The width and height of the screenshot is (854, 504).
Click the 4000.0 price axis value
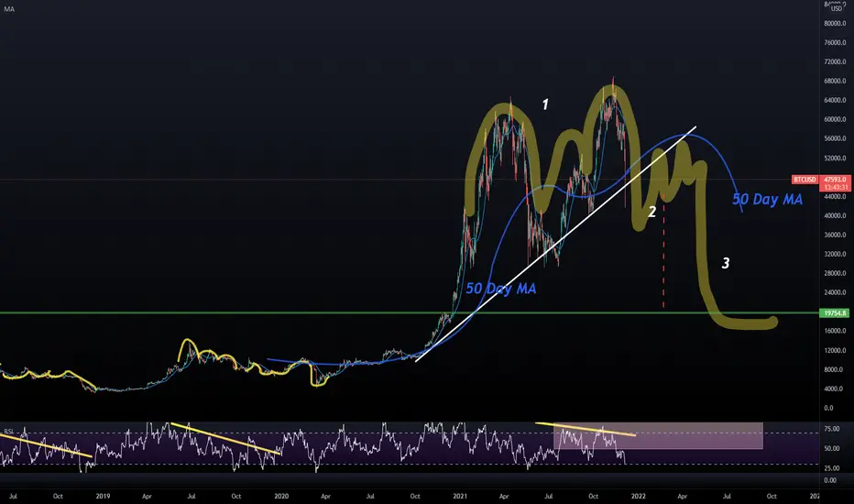click(833, 389)
